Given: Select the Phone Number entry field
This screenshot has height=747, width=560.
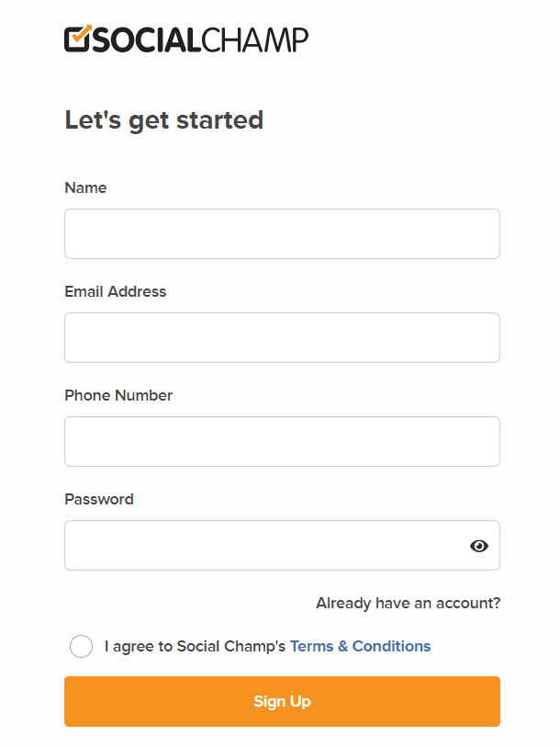Looking at the screenshot, I should pos(282,441).
